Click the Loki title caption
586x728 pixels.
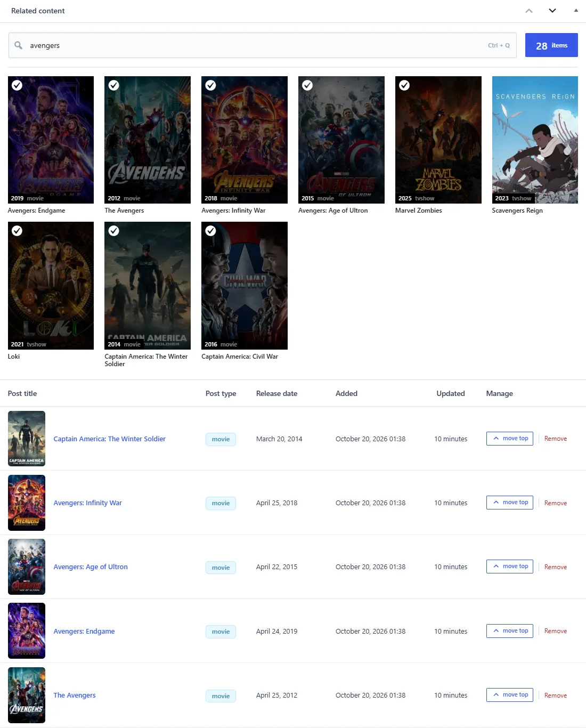(x=14, y=357)
